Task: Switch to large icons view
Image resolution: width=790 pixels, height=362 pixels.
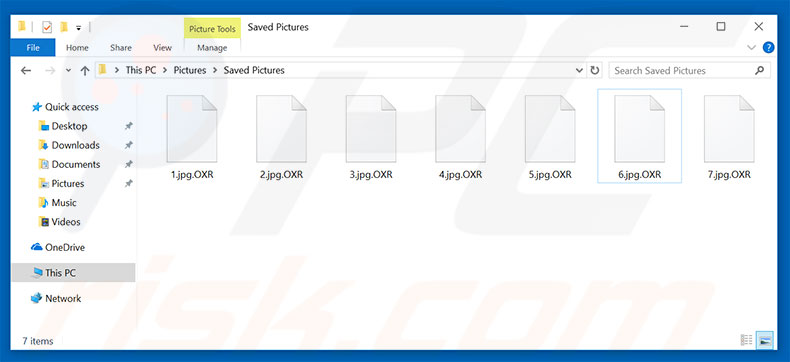Action: 765,340
